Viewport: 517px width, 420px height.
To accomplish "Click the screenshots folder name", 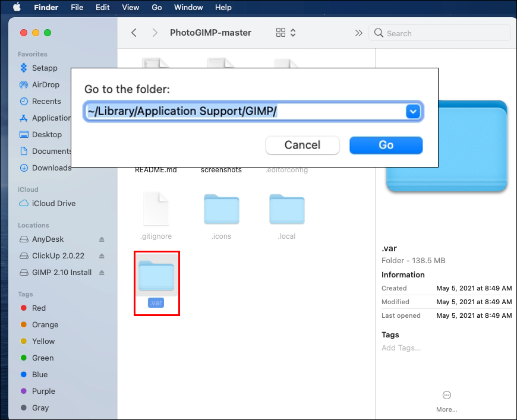I will tap(221, 170).
